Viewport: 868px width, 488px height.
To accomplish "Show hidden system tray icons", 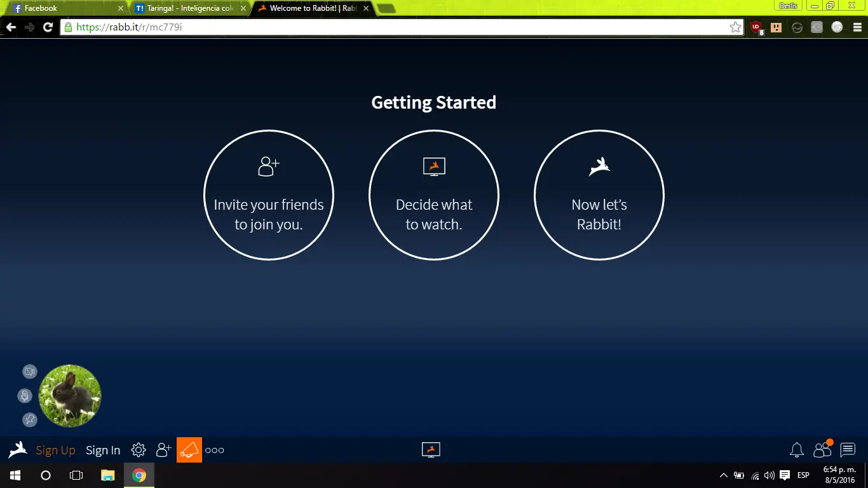I will (x=723, y=475).
